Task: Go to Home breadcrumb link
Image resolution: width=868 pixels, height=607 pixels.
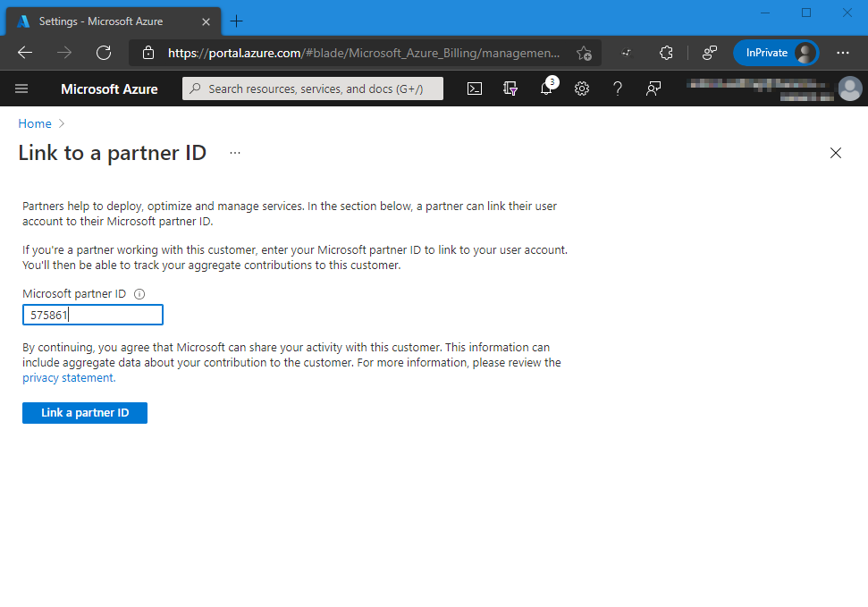Action: 35,124
